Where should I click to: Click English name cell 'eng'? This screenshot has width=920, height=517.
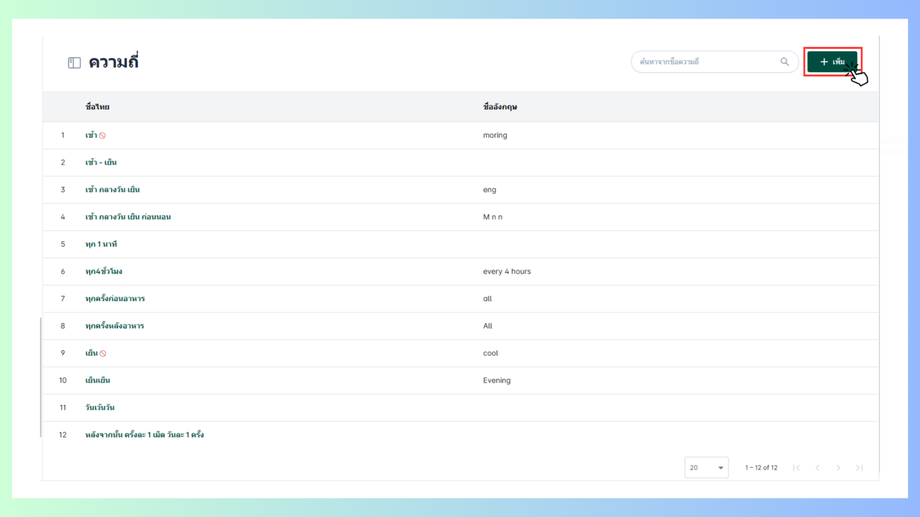pyautogui.click(x=489, y=190)
